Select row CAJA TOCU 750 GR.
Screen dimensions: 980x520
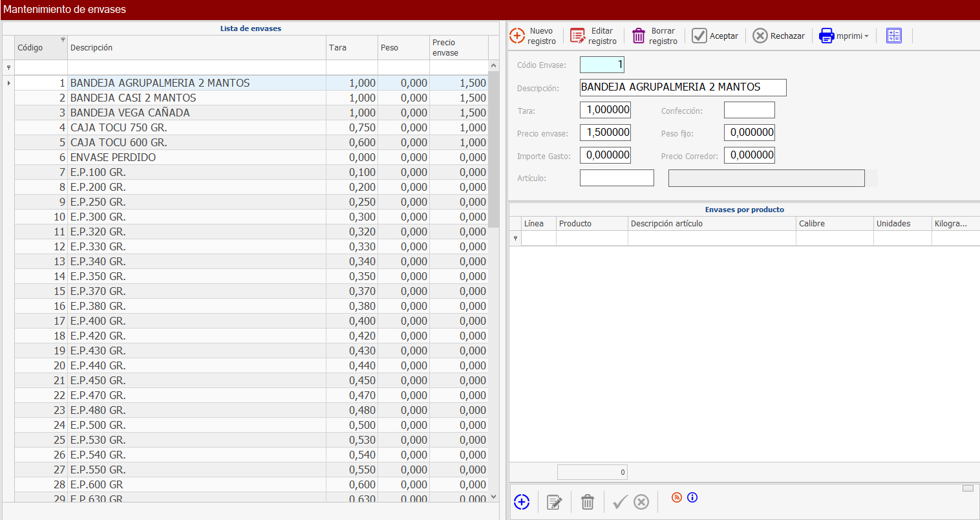pos(251,127)
